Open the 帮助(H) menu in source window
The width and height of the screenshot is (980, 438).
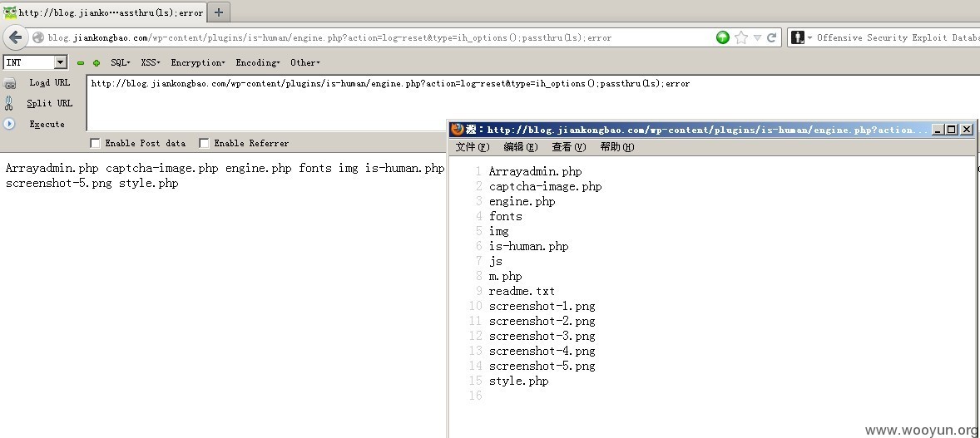(617, 147)
